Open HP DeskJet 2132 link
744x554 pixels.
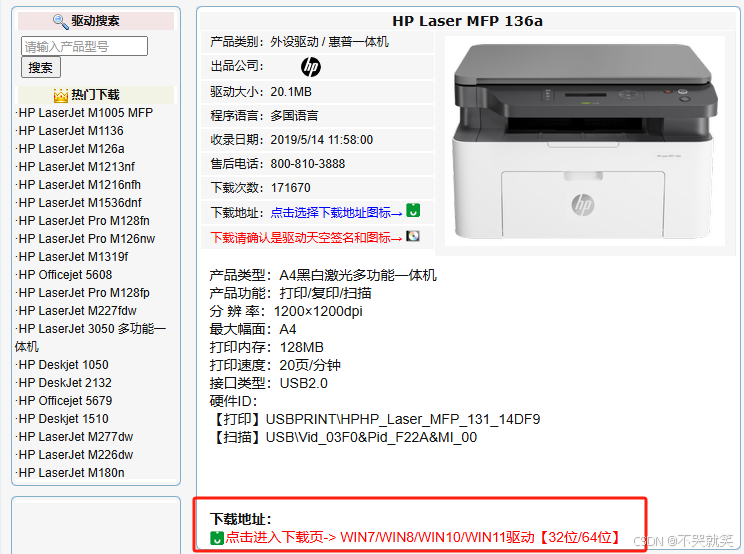pyautogui.click(x=65, y=383)
